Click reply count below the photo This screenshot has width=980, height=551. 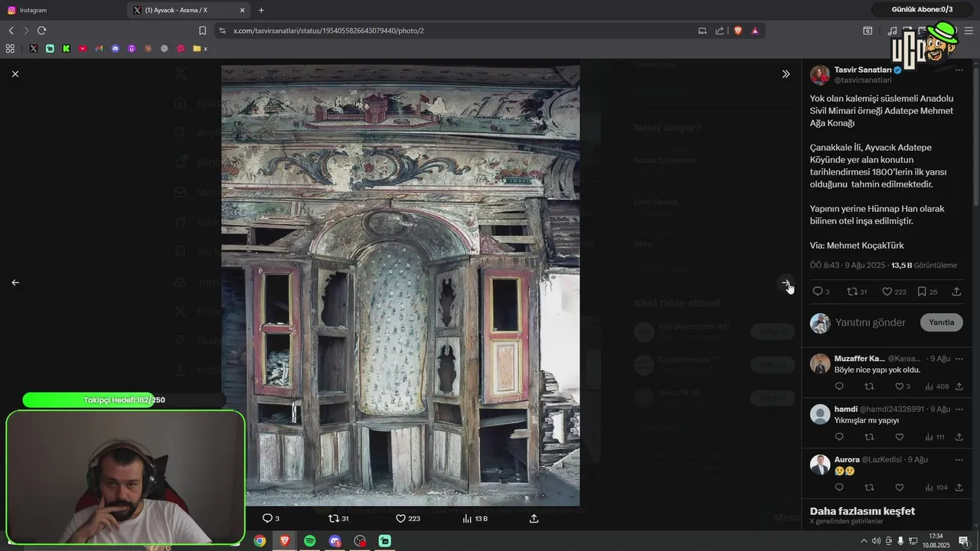coord(271,518)
